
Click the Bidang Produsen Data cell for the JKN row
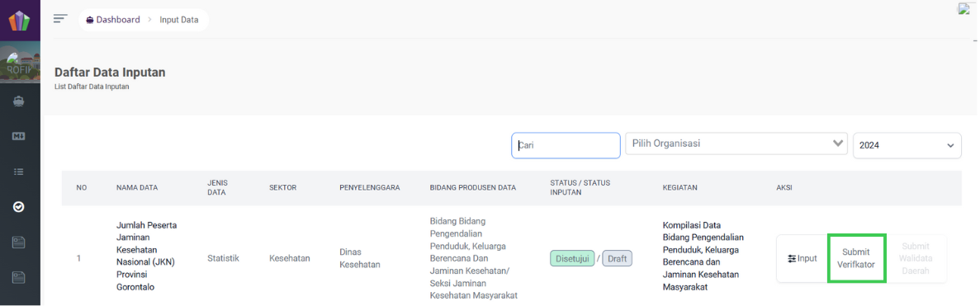[474, 258]
